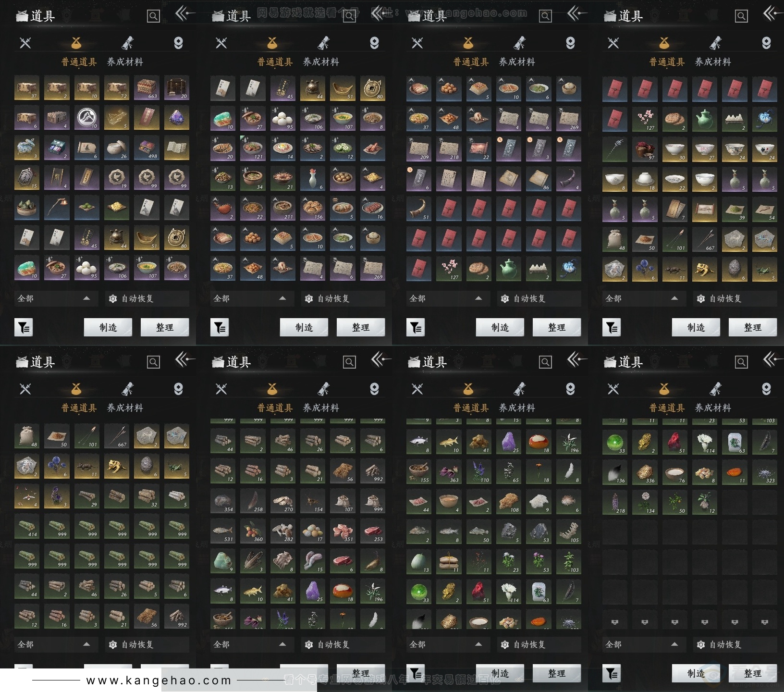The height and width of the screenshot is (692, 784).
Task: Toggle 自动恢复 in the panel with empty slots
Action: [x=735, y=644]
